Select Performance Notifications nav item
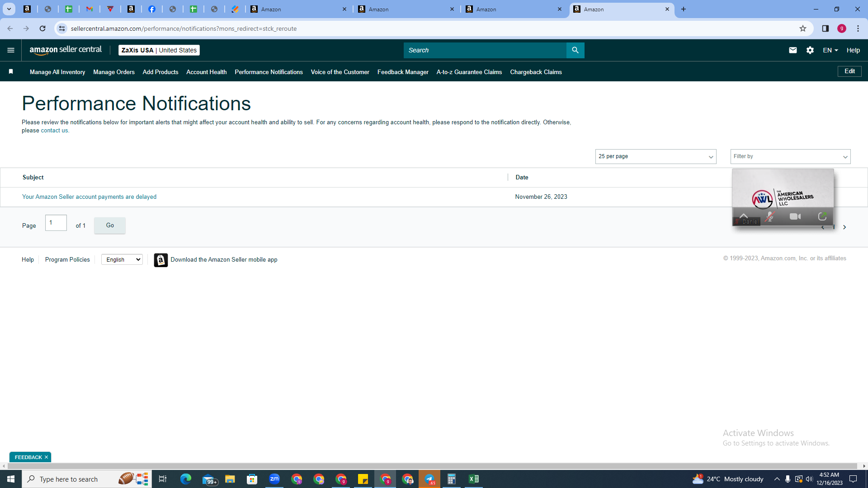The image size is (868, 488). (x=269, y=72)
